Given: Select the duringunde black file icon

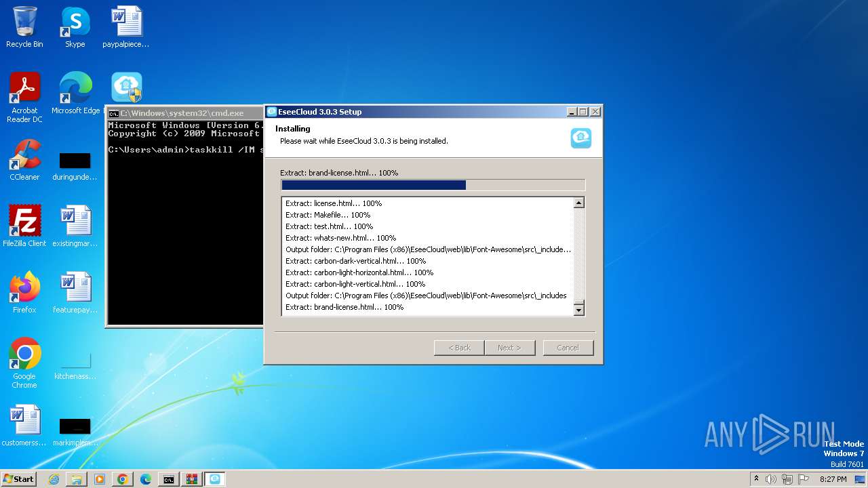Looking at the screenshot, I should click(x=75, y=167).
